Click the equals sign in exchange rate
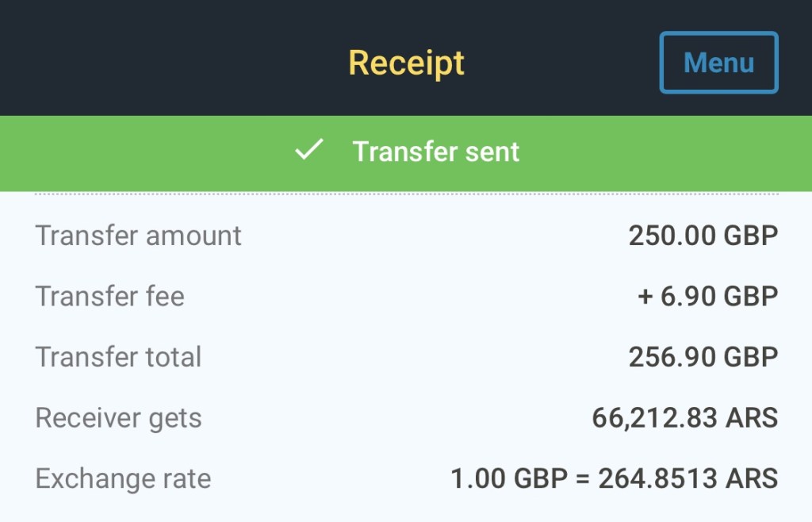812x522 pixels. (x=584, y=480)
